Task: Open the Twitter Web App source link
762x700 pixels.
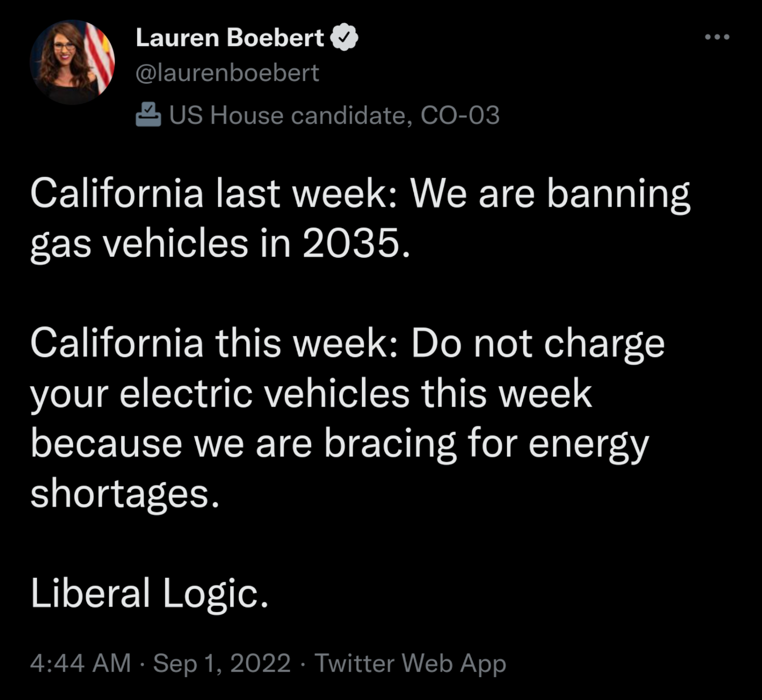Action: 410,663
